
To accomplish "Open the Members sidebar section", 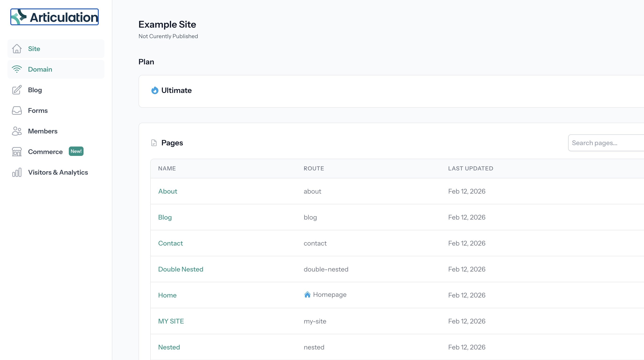I will click(x=43, y=131).
